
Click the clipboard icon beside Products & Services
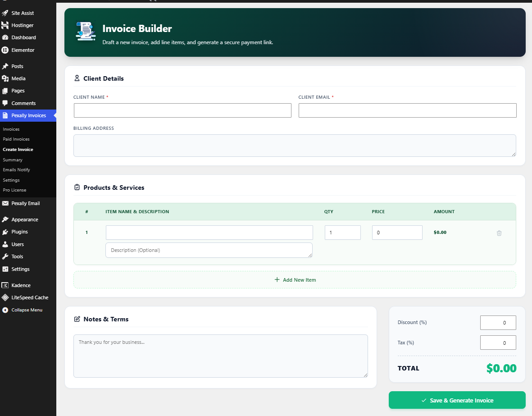pos(77,187)
